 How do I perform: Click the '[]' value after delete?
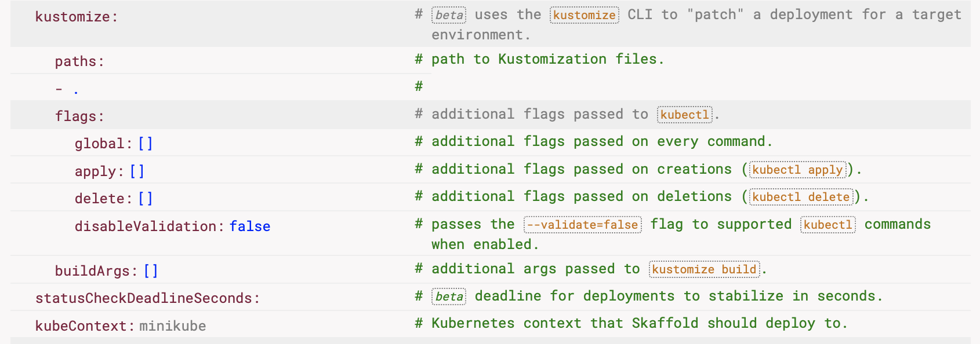[146, 199]
